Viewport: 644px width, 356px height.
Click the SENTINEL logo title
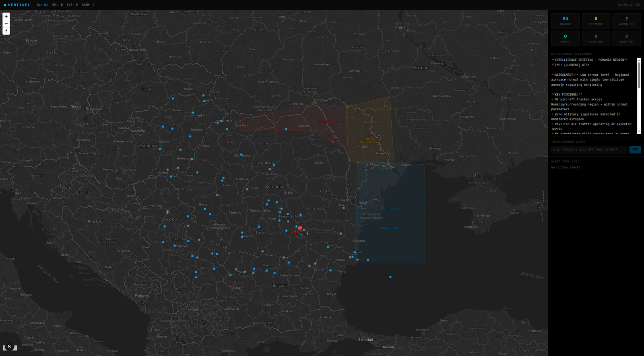tap(19, 5)
